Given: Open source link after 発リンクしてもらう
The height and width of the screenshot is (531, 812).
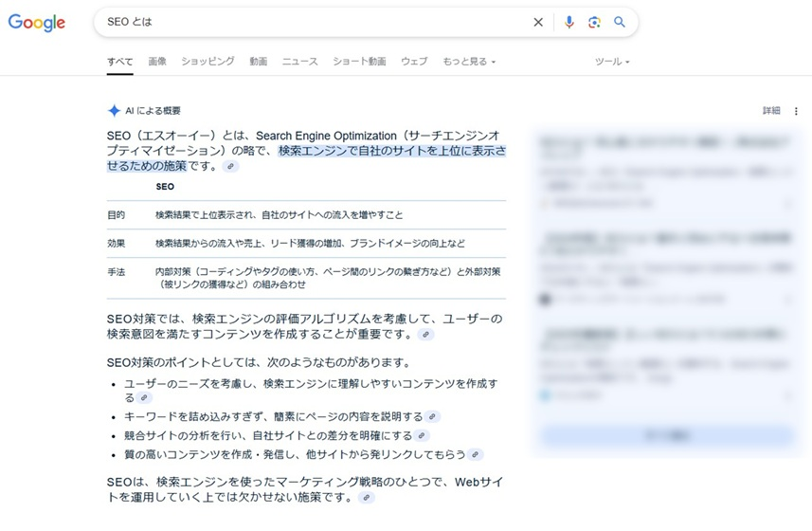Looking at the screenshot, I should (x=475, y=455).
